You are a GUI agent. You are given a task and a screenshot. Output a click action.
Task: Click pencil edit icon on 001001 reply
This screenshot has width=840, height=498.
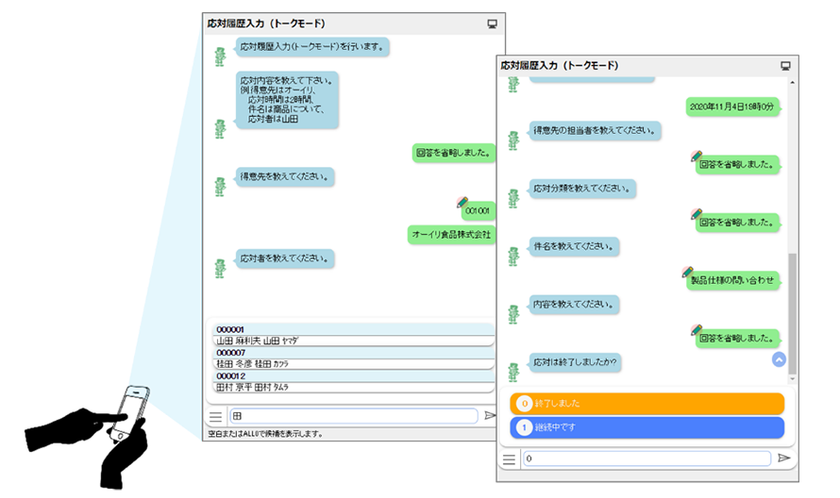pos(462,202)
